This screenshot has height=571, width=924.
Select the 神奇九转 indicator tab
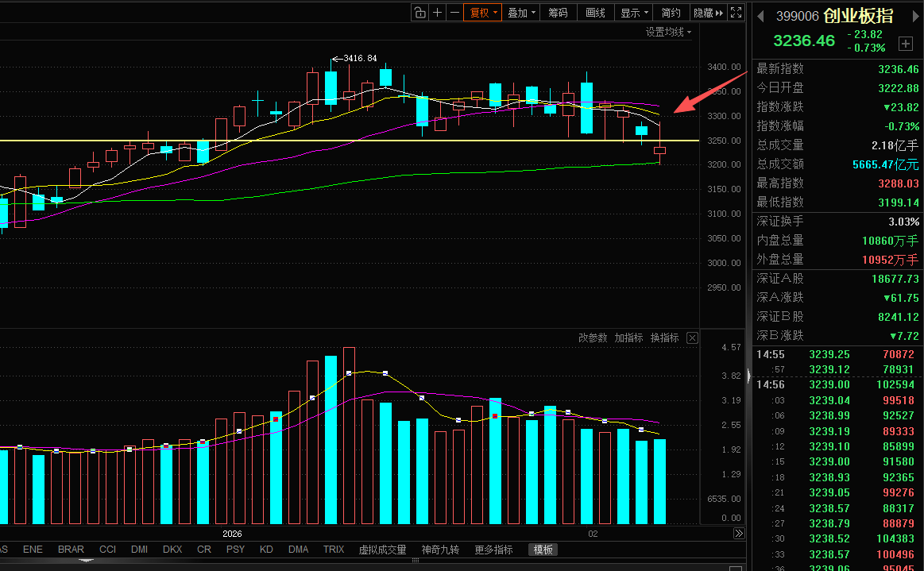coord(440,550)
